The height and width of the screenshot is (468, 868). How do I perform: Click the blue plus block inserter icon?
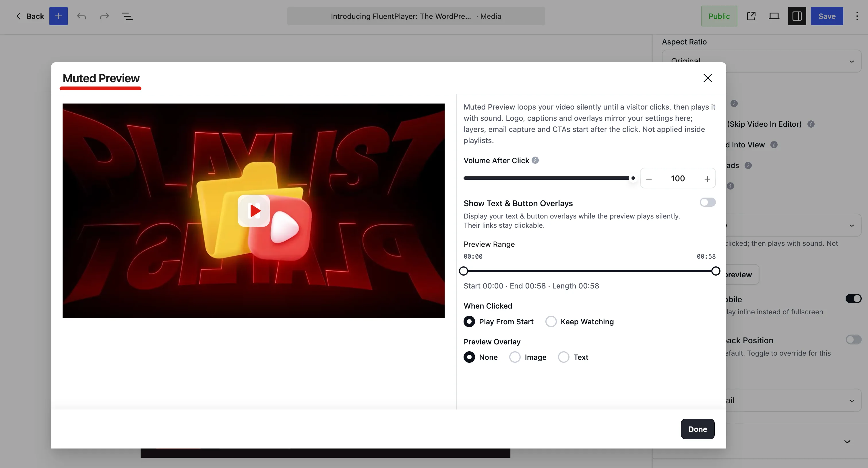[58, 16]
